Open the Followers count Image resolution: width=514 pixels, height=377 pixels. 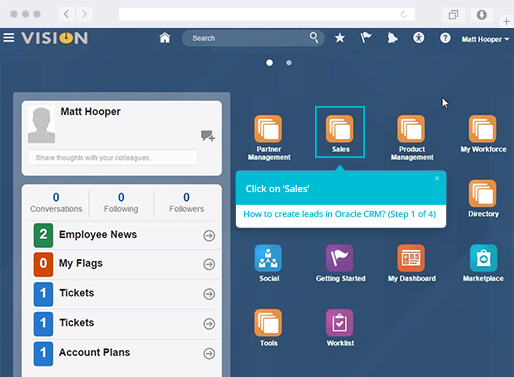[x=186, y=202]
